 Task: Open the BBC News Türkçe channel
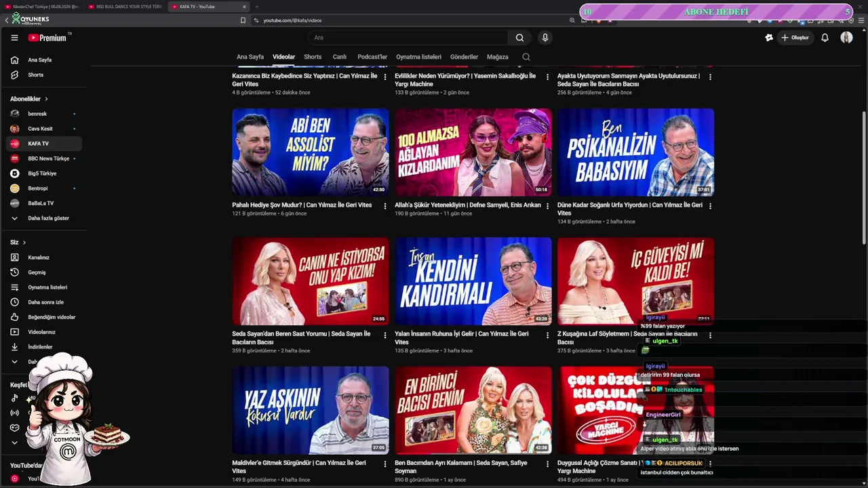point(44,159)
